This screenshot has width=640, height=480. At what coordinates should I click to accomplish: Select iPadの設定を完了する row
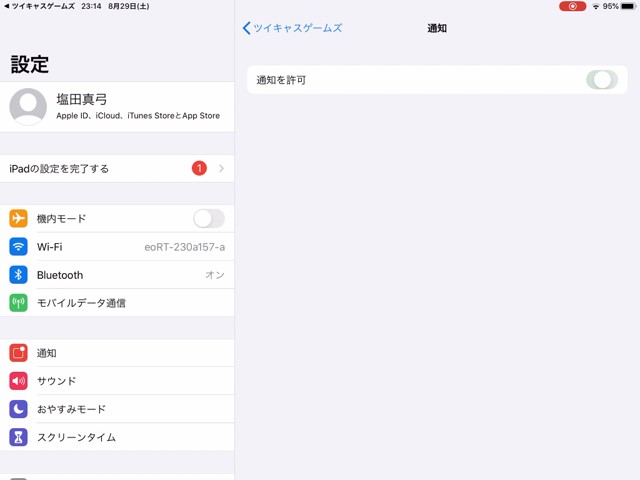coord(117,168)
